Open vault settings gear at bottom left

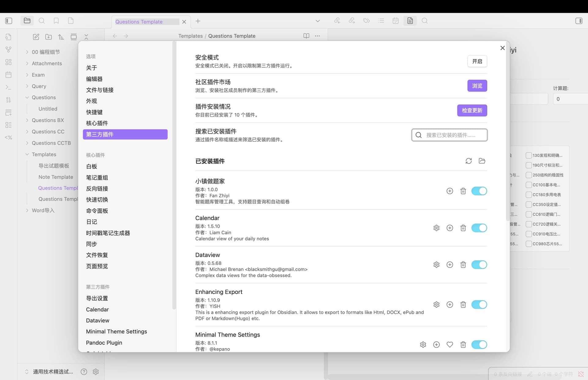[x=96, y=371]
